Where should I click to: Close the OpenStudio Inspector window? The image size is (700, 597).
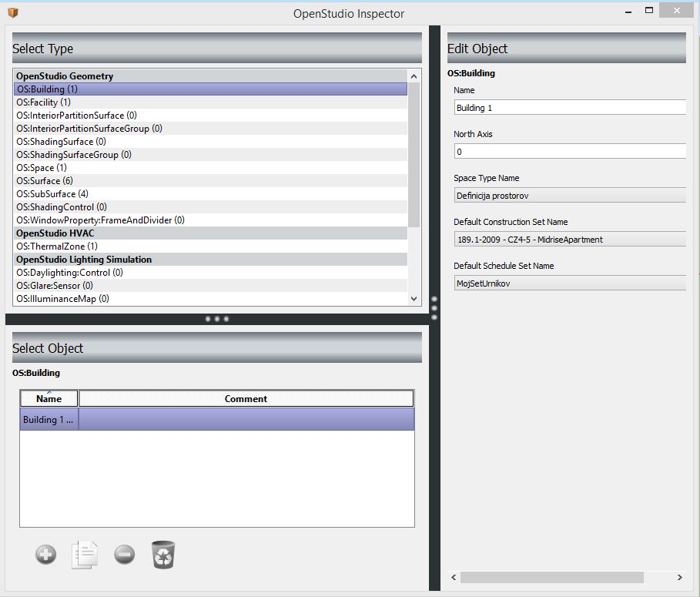click(676, 11)
